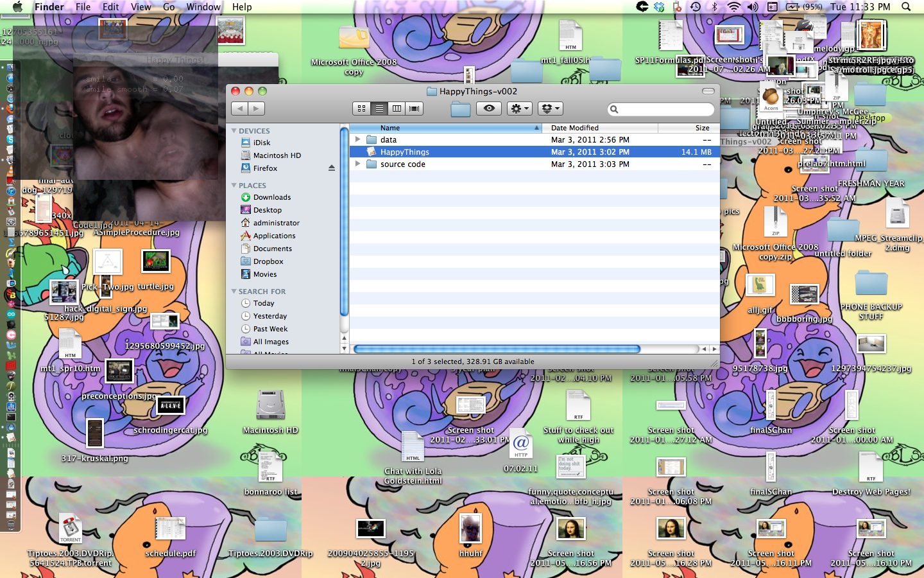Image resolution: width=924 pixels, height=578 pixels.
Task: Switch Finder to column view
Action: click(x=397, y=109)
